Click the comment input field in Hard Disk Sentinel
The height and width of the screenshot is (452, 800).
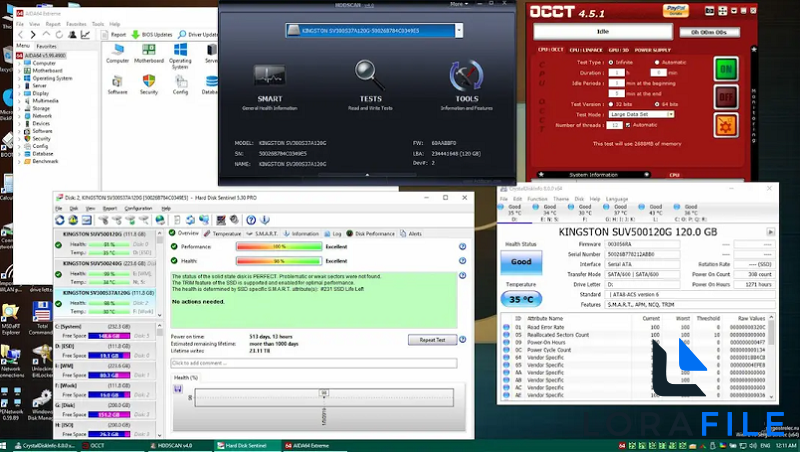(314, 363)
